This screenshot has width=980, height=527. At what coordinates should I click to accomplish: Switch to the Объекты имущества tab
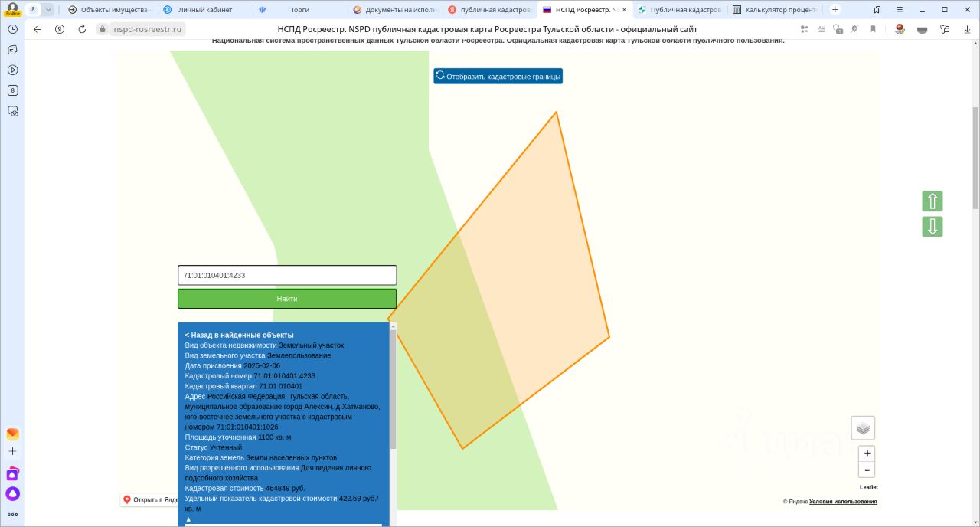pos(109,10)
